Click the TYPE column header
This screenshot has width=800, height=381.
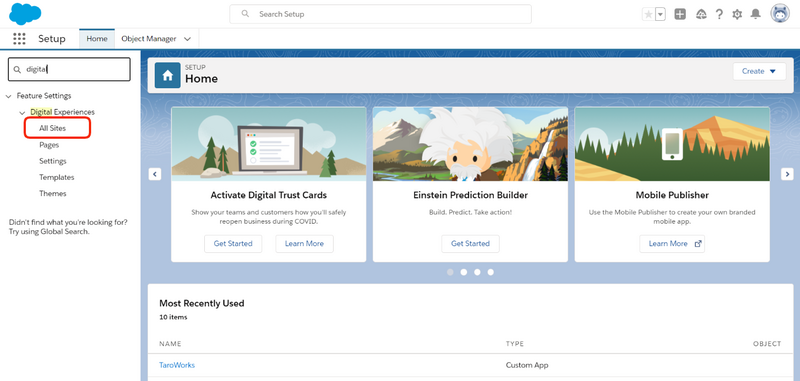(515, 344)
